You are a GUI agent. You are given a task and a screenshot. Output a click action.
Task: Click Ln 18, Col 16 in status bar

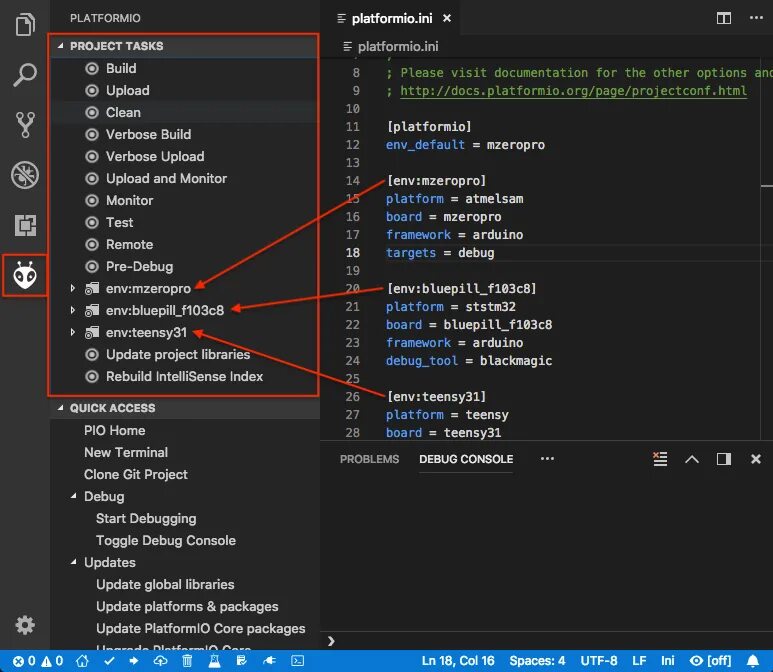coord(458,661)
